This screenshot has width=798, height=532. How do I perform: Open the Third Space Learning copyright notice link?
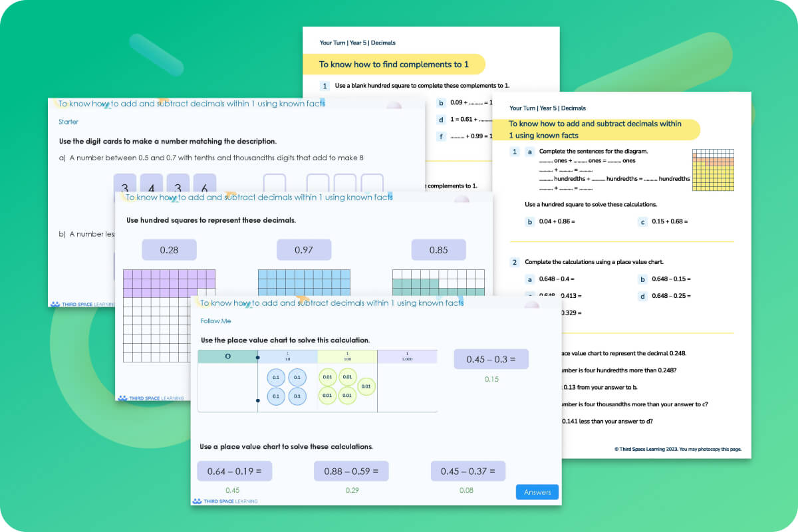(x=677, y=449)
